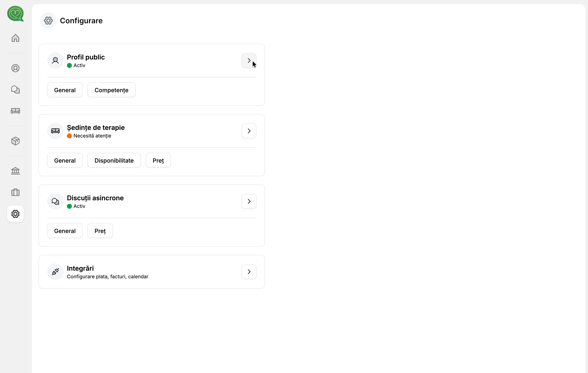Select the account profile icon in sidebar
Screen dimensions: 588x373
tap(15, 68)
